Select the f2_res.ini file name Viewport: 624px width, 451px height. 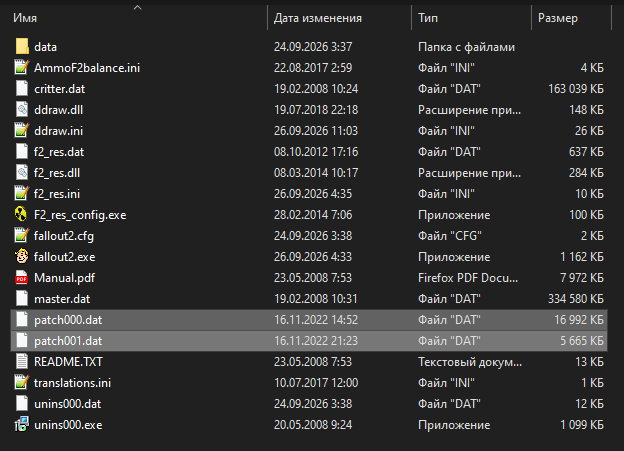(57, 194)
